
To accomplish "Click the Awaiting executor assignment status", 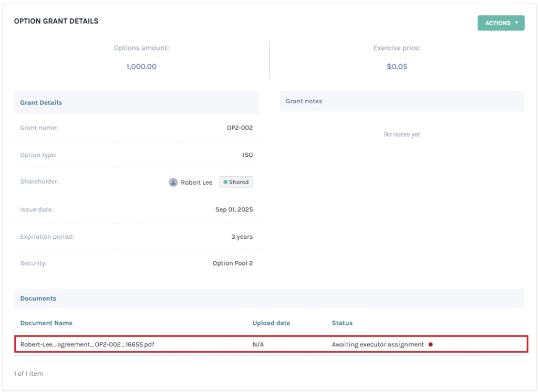I will pyautogui.click(x=377, y=345).
